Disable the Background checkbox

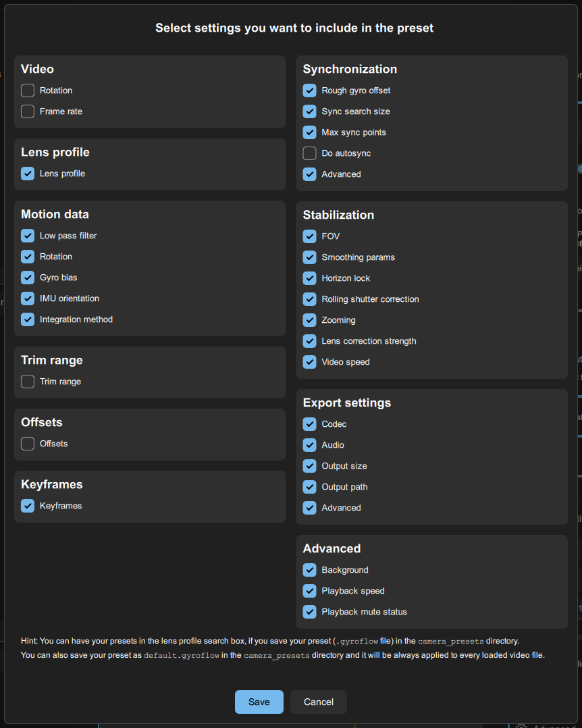click(309, 570)
